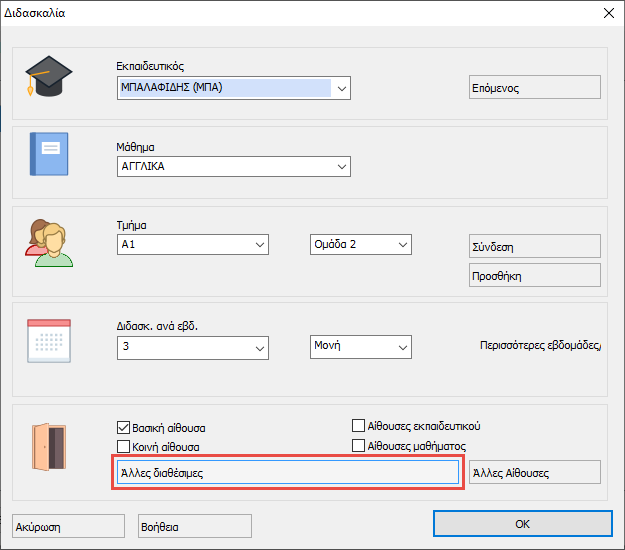The height and width of the screenshot is (550, 625).
Task: Enable the Αίθουσες μαθήματος checkbox
Action: 359,446
